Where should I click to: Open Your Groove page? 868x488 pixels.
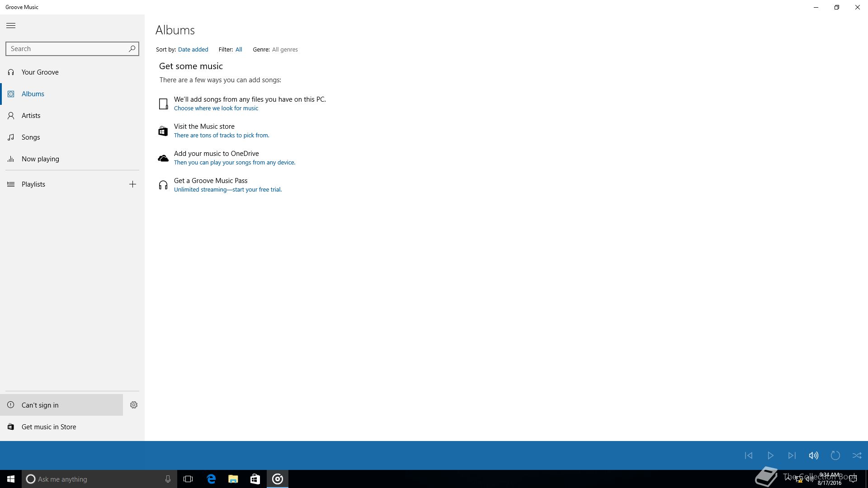point(72,72)
